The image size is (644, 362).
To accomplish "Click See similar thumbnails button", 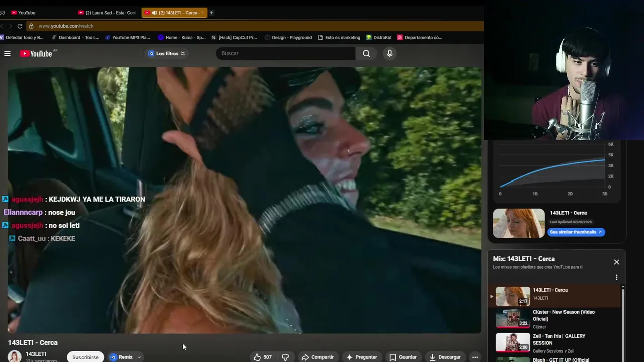I will (576, 232).
